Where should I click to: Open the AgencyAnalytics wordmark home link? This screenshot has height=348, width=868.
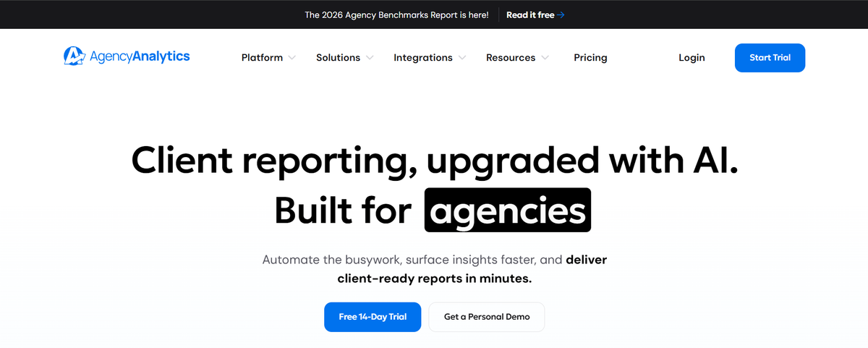coord(140,56)
